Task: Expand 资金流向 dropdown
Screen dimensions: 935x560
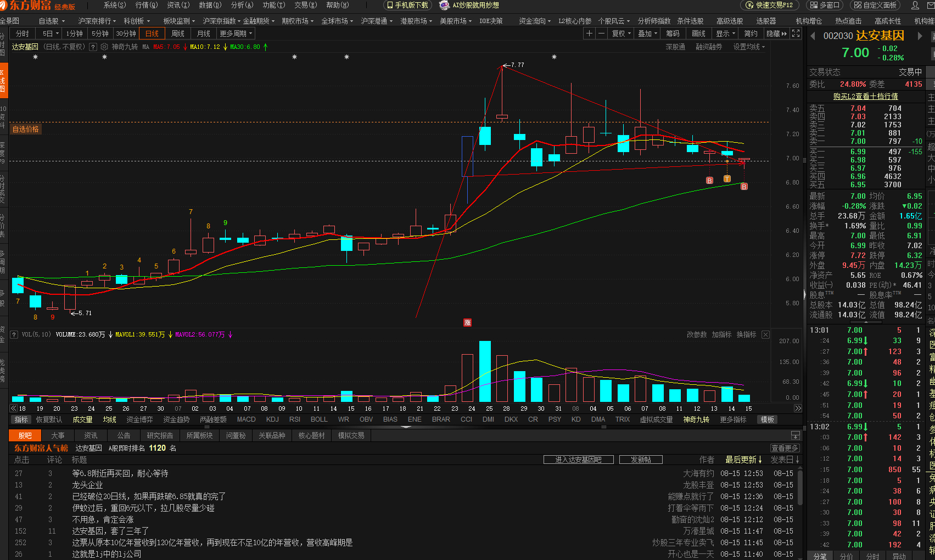Action: coord(535,21)
